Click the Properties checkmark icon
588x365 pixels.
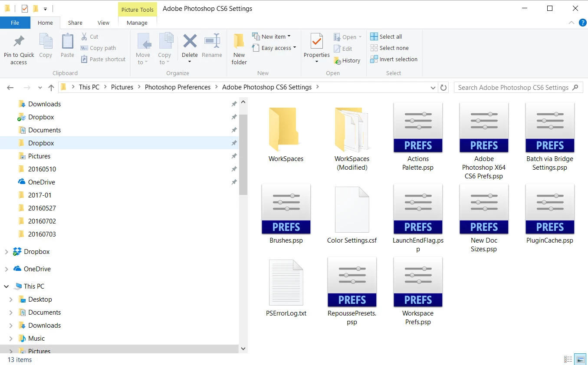(317, 42)
